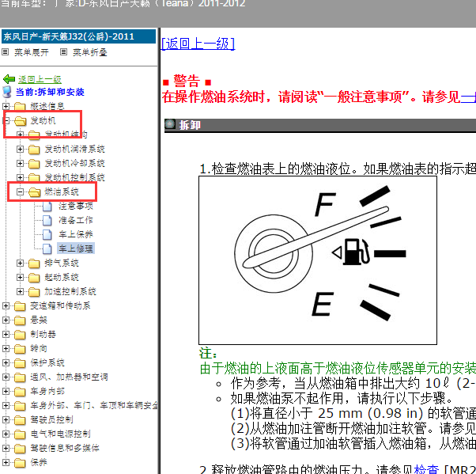Click the fuel gauge illustration

[x=318, y=260]
